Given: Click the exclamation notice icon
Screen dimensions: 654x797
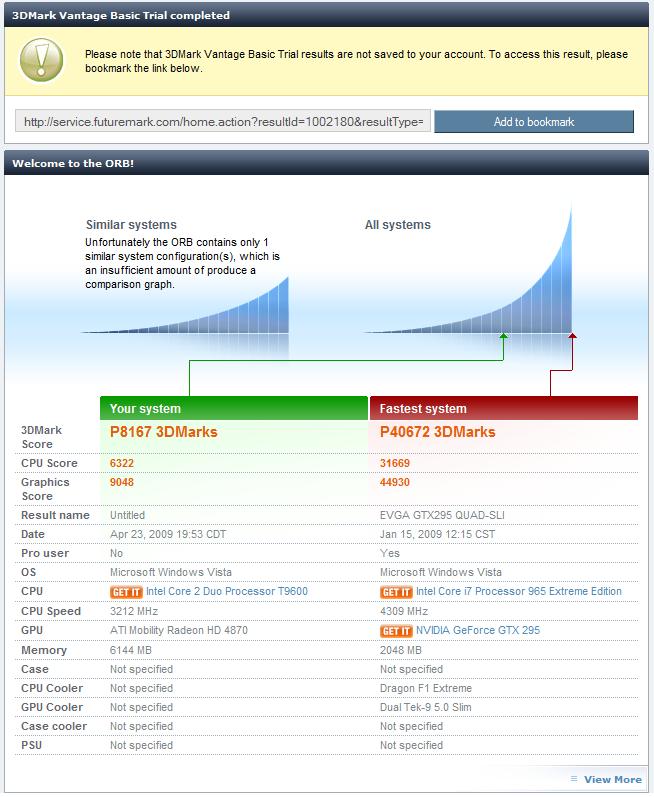Looking at the screenshot, I should [x=41, y=60].
